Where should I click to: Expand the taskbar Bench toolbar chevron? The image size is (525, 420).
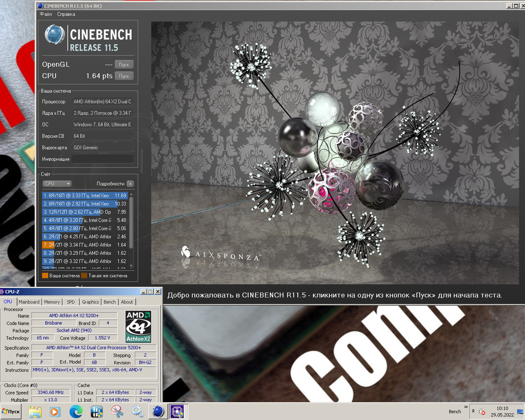pos(466,407)
